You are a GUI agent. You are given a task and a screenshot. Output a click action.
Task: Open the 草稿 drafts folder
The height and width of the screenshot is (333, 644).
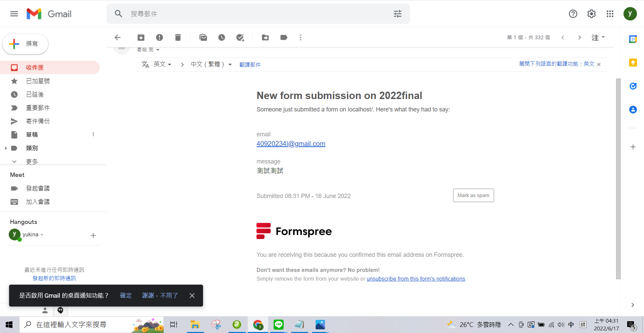click(x=32, y=135)
